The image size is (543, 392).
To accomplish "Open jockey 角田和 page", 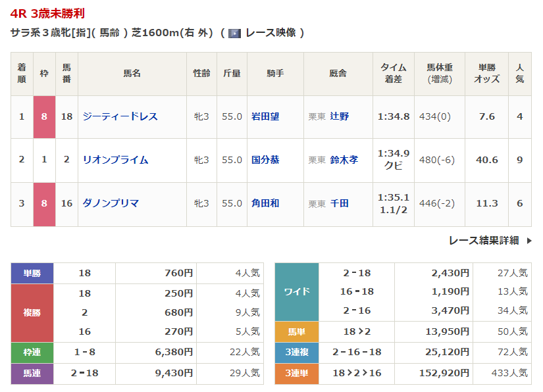I will point(265,203).
